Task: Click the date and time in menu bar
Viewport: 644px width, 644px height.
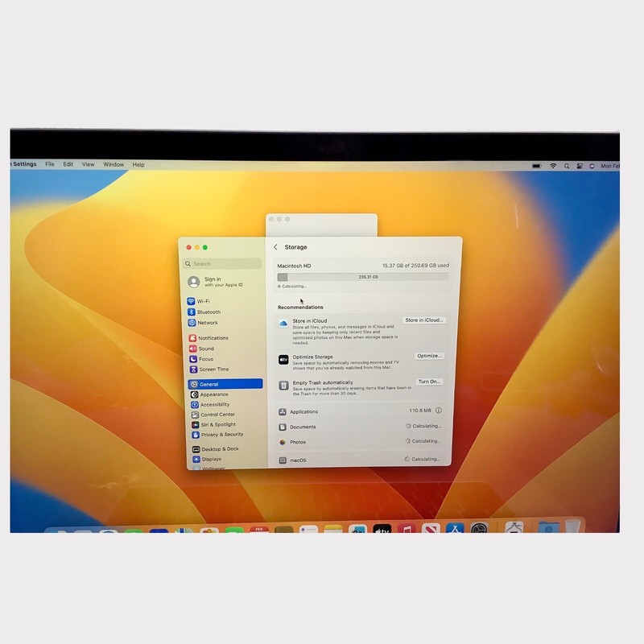Action: pyautogui.click(x=610, y=166)
